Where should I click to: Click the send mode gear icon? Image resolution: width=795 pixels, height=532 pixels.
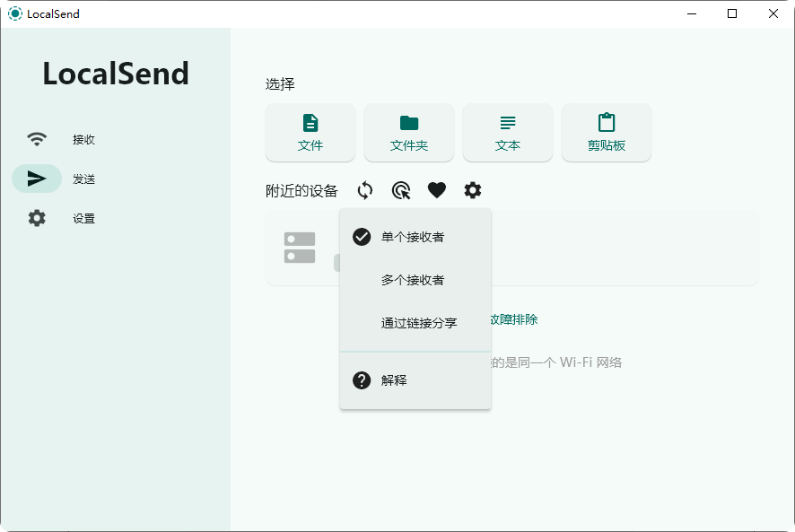coord(473,191)
